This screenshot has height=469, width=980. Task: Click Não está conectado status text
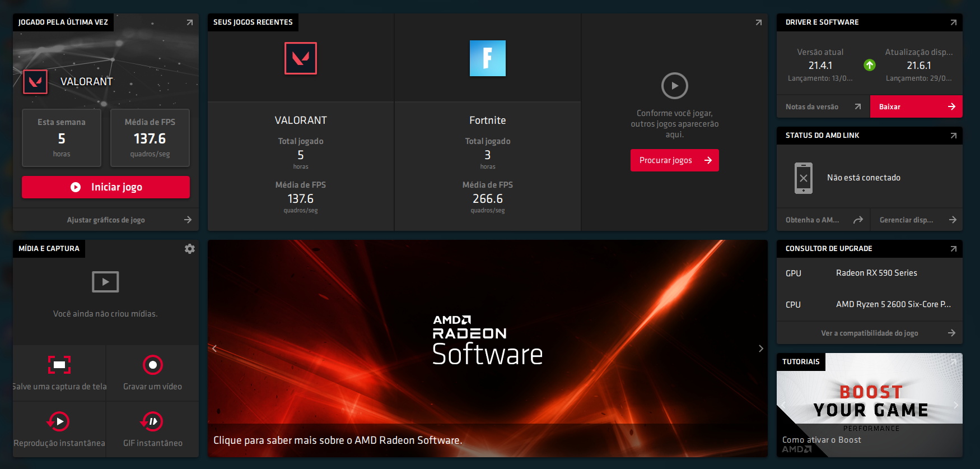point(864,178)
